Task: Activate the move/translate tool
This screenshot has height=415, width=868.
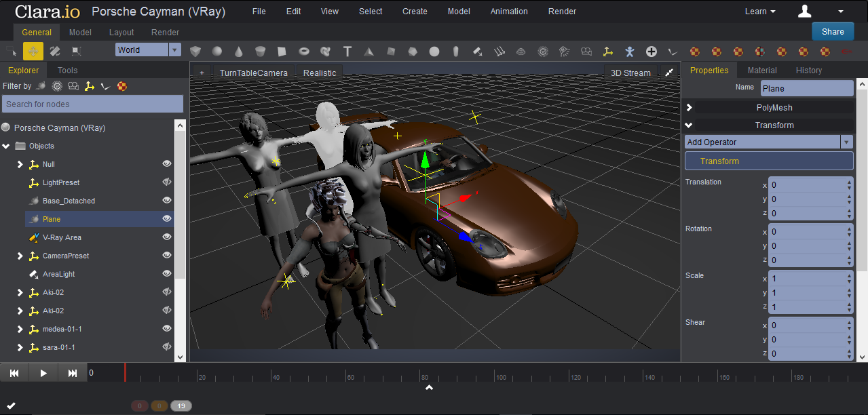Action: (33, 51)
